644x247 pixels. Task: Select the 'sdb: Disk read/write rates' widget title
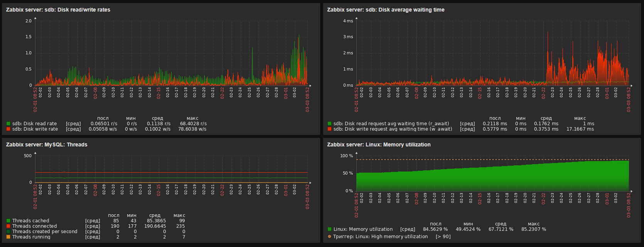coord(58,10)
